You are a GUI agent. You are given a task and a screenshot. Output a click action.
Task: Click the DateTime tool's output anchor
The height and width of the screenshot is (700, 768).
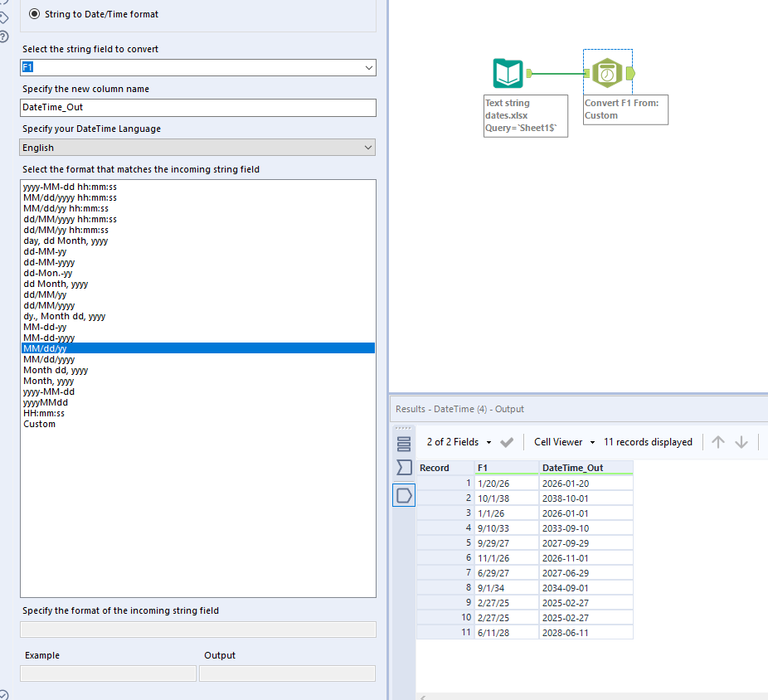[x=631, y=75]
